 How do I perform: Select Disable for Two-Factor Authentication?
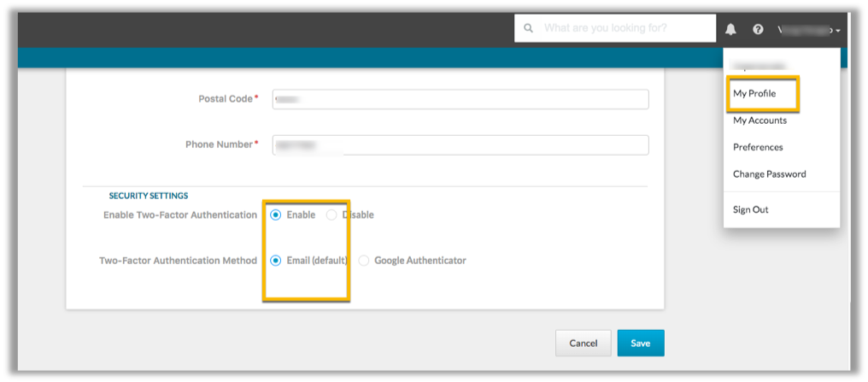[331, 215]
